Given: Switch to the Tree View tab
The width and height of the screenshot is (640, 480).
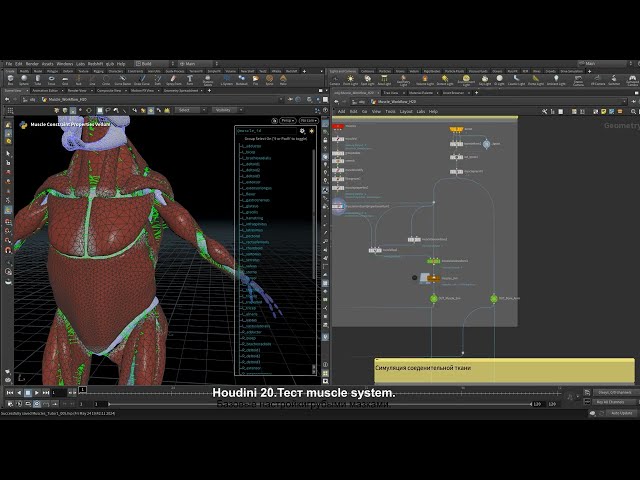Looking at the screenshot, I should pyautogui.click(x=391, y=93).
